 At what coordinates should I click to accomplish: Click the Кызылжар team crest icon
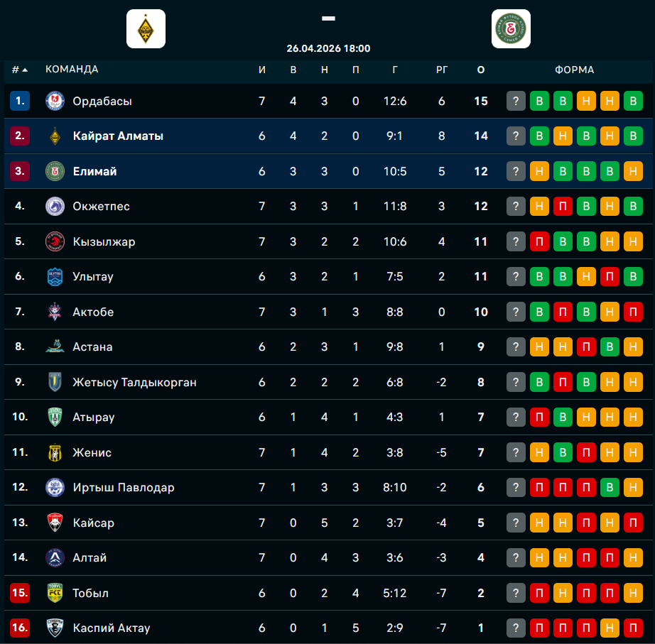pyautogui.click(x=55, y=241)
